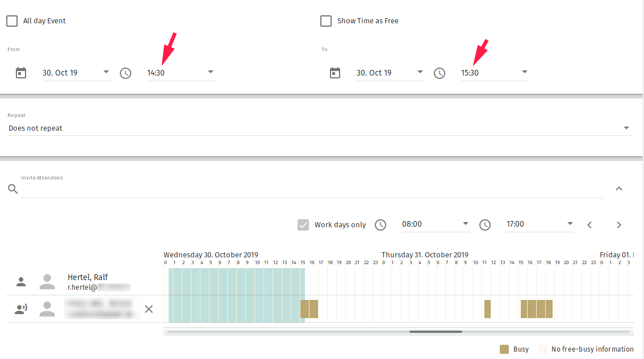644x359 pixels.
Task: Open the work day end 17:00 dropdown
Action: 540,224
